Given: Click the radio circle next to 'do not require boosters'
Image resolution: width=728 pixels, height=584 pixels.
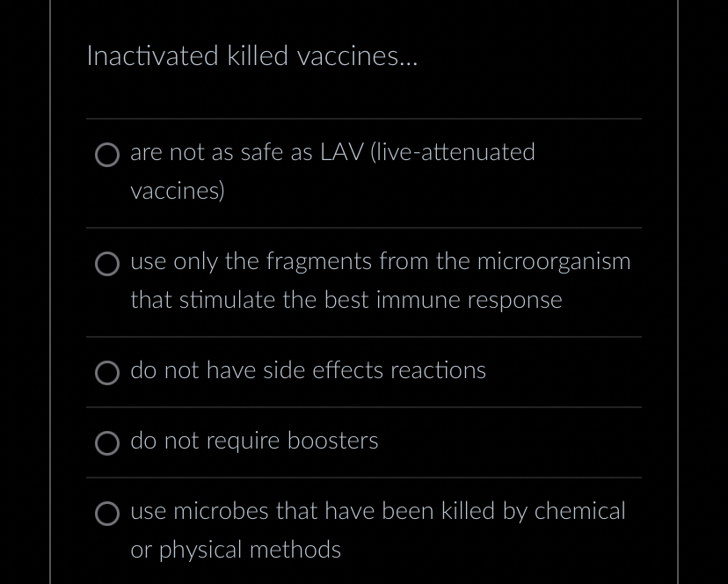Looking at the screenshot, I should pyautogui.click(x=107, y=443).
